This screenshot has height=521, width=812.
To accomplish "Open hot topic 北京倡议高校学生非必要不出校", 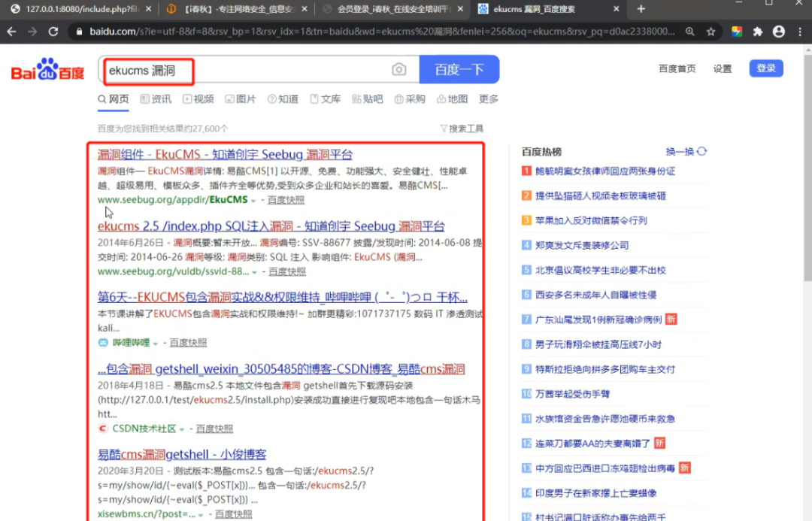I will 600,271.
